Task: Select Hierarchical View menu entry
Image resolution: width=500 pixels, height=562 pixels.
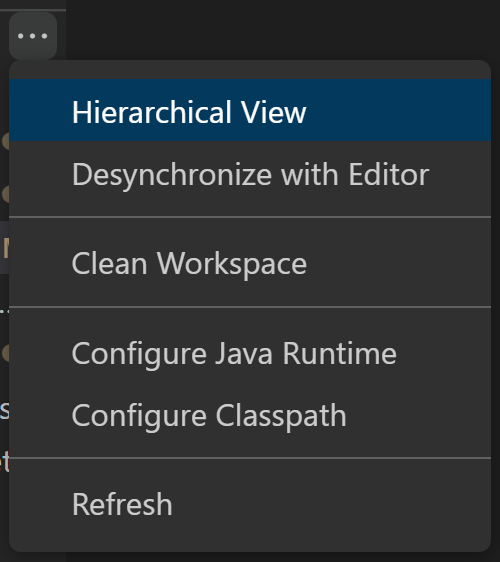Action: 250,110
